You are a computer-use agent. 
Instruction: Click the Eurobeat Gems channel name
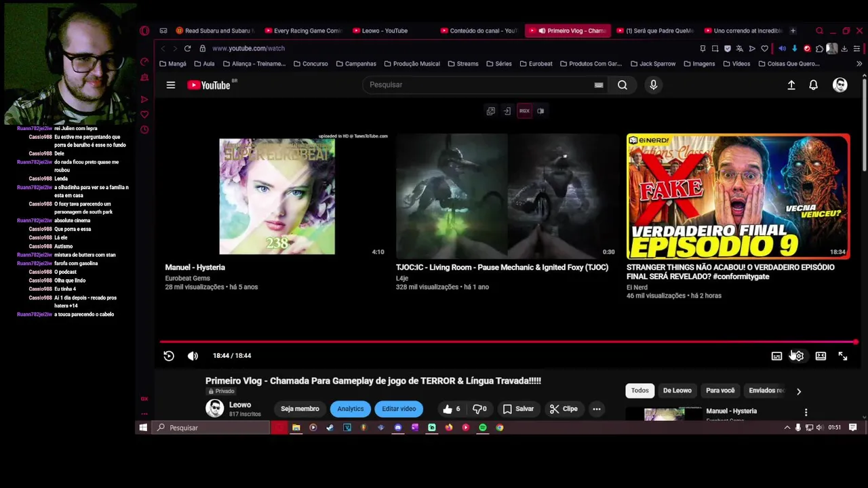(x=188, y=278)
